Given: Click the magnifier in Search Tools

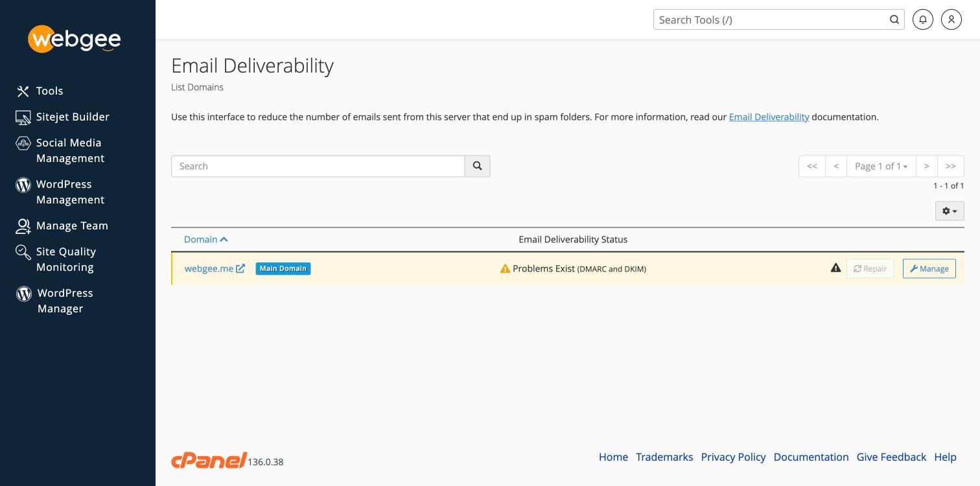Looking at the screenshot, I should pyautogui.click(x=894, y=19).
